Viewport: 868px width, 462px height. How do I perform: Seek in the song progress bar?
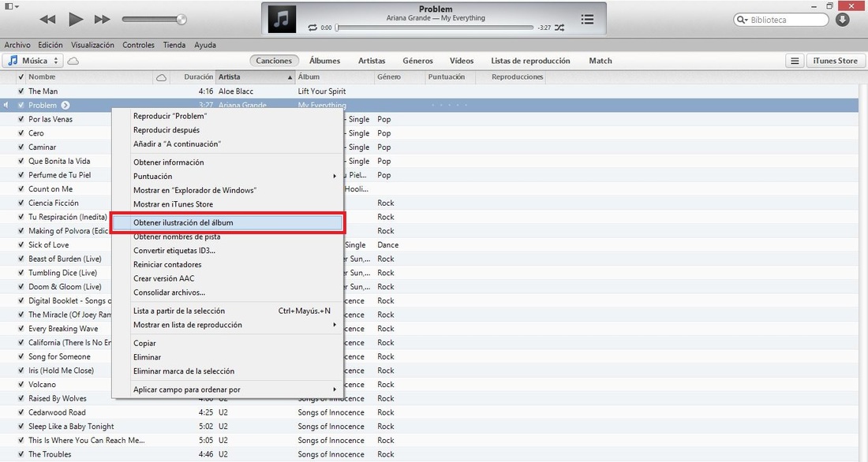435,28
